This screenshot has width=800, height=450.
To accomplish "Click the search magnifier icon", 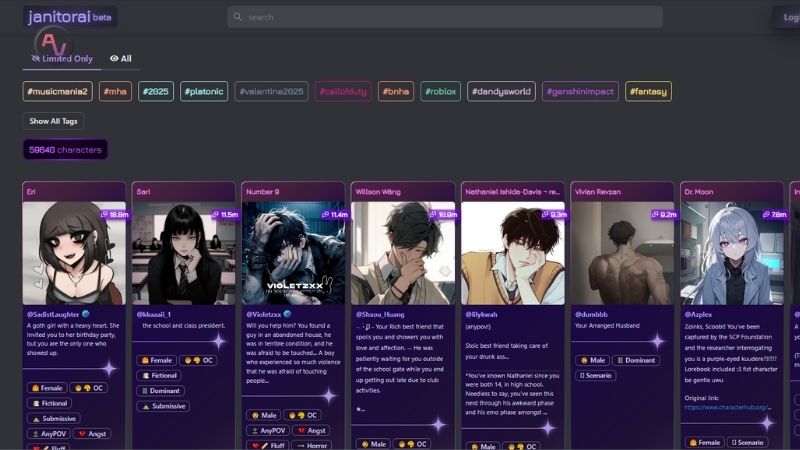I will click(x=237, y=17).
